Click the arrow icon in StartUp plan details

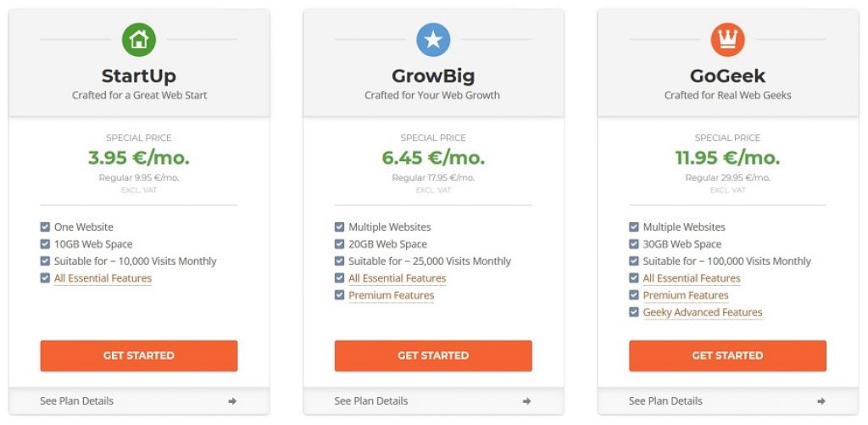coord(232,401)
